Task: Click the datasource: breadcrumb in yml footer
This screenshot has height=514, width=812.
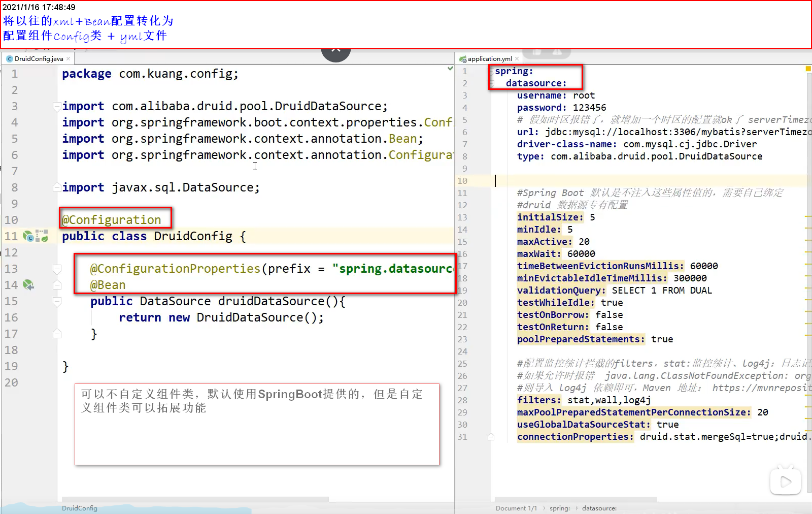Action: 599,508
